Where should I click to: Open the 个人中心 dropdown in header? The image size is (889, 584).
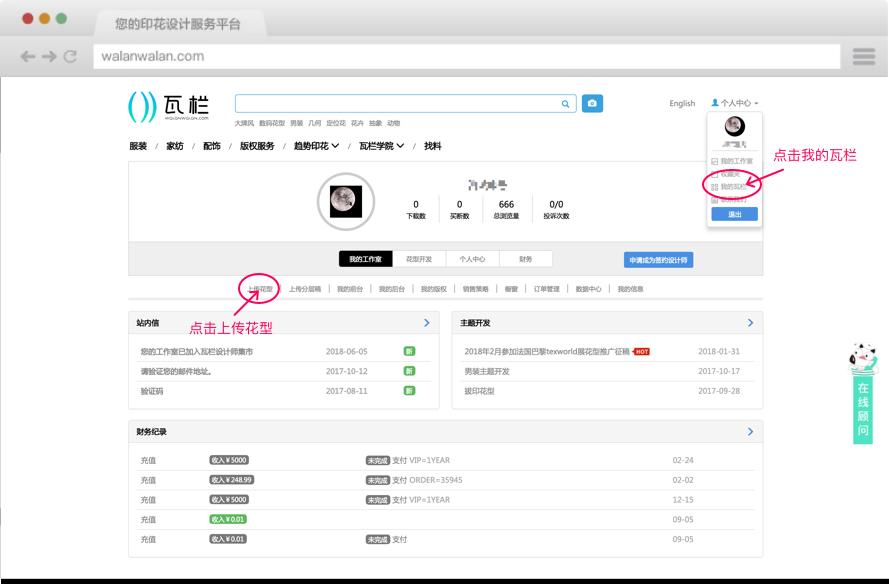tap(735, 103)
